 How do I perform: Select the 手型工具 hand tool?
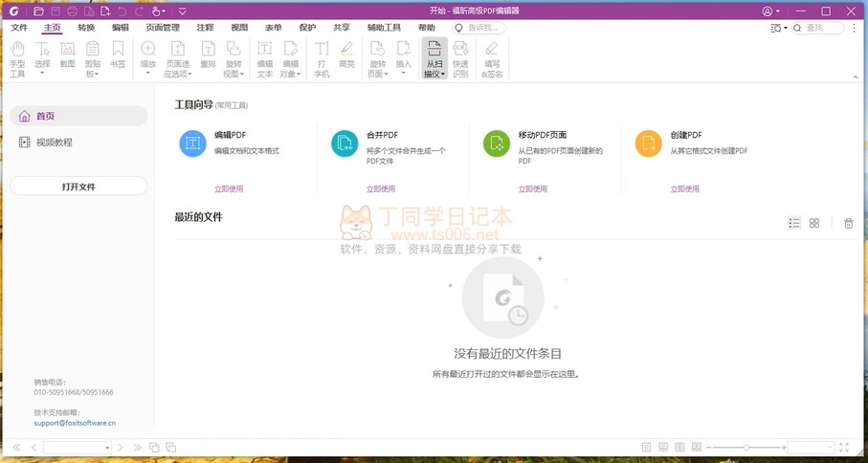17,58
